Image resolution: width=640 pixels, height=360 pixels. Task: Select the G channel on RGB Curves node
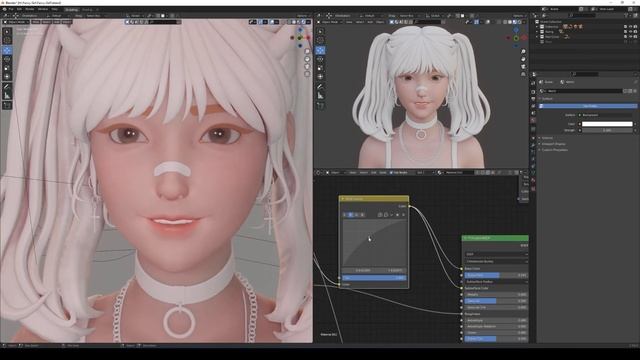tap(356, 215)
